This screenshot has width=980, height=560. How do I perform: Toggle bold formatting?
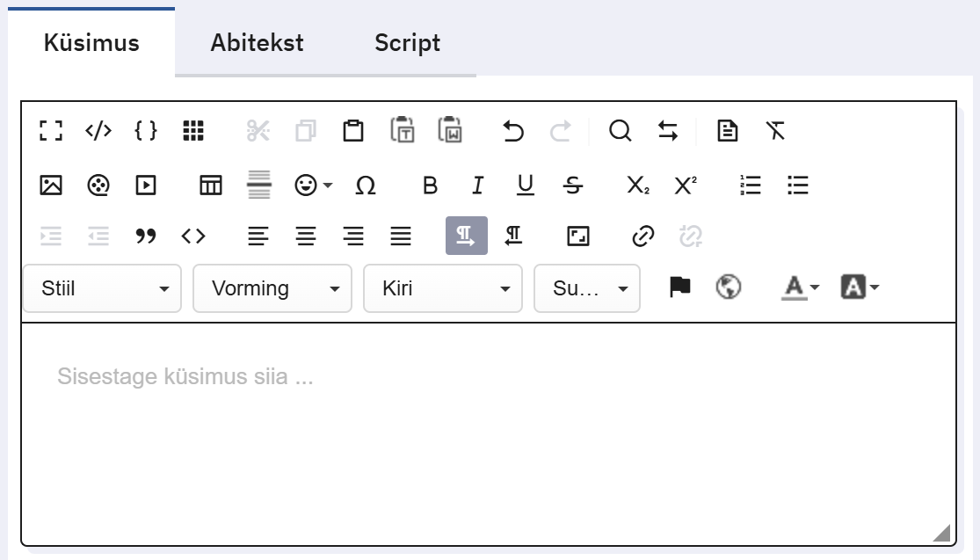[430, 185]
